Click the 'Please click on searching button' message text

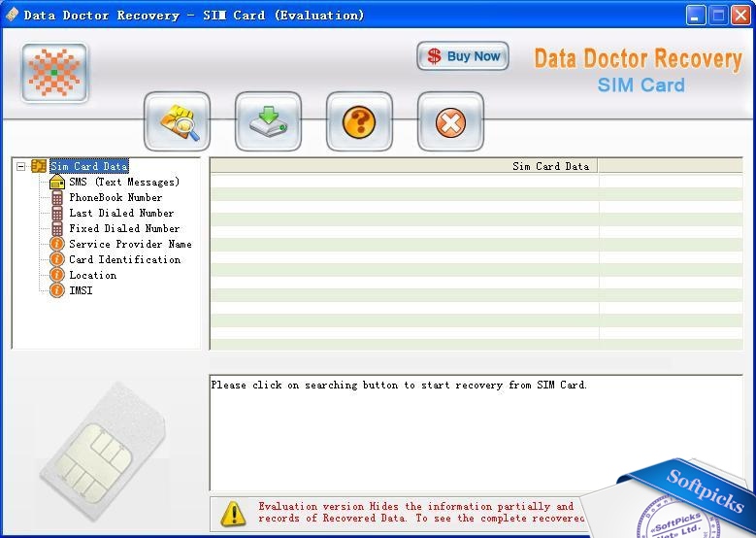click(399, 385)
